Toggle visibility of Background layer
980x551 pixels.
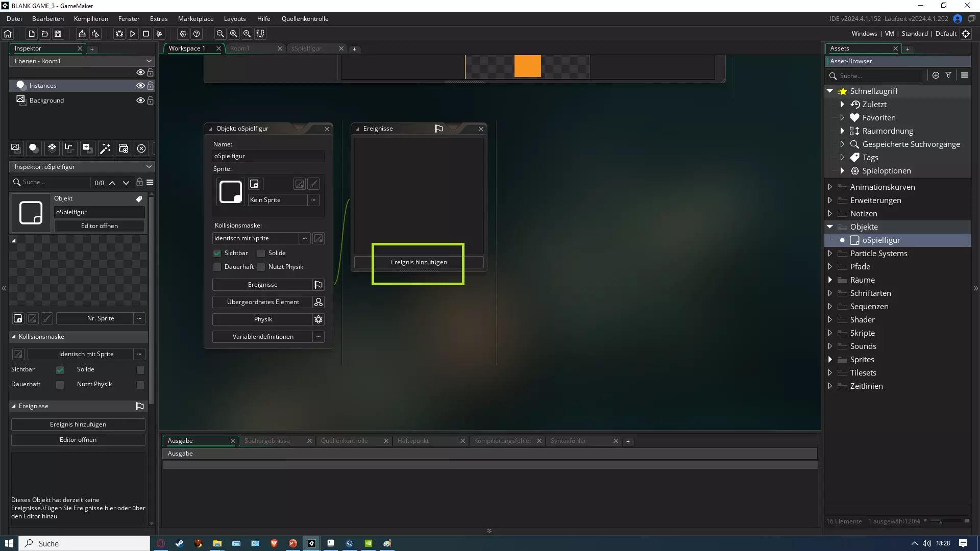[140, 101]
